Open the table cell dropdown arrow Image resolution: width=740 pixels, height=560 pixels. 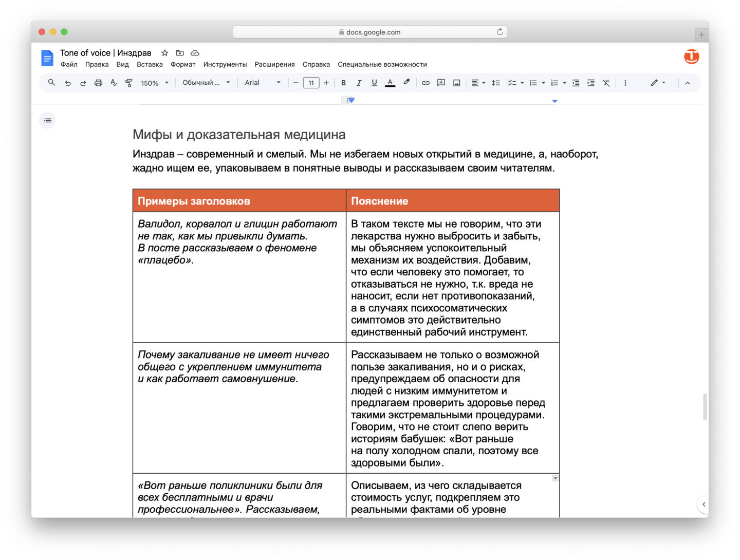click(x=556, y=478)
